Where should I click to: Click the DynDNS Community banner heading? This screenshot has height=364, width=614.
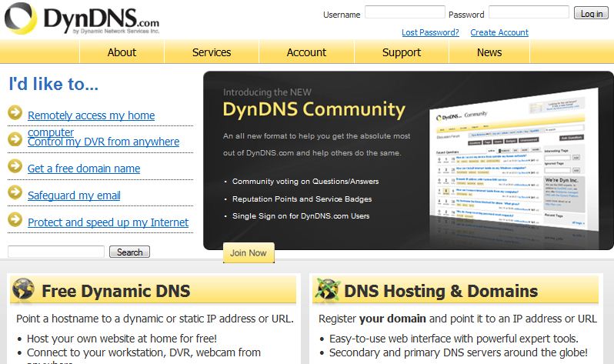[314, 109]
